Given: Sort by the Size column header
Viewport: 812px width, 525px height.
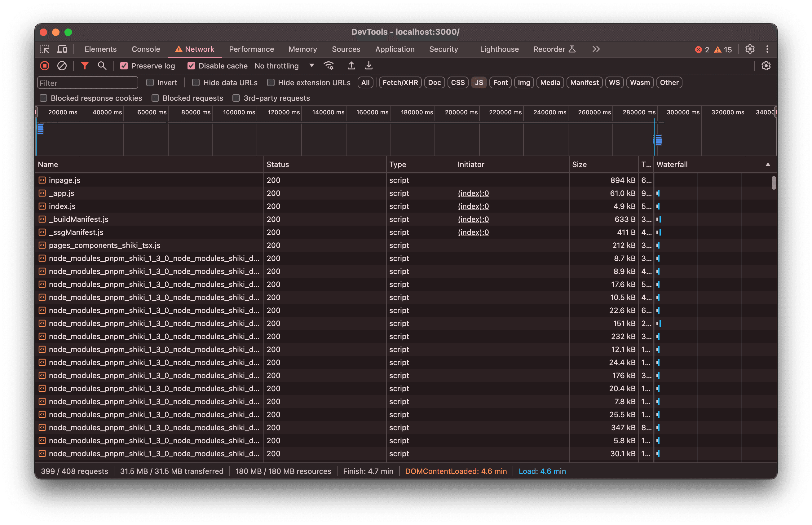Looking at the screenshot, I should tap(604, 164).
